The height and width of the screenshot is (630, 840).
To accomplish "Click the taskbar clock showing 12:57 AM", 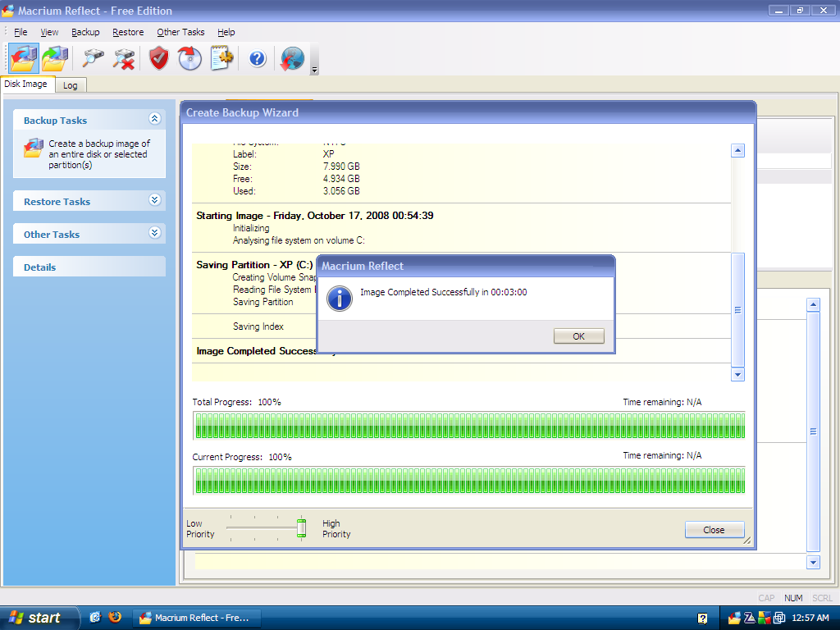I will [x=810, y=619].
